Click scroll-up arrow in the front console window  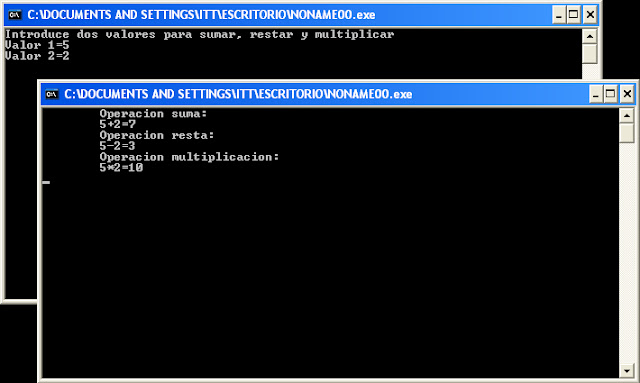point(627,116)
